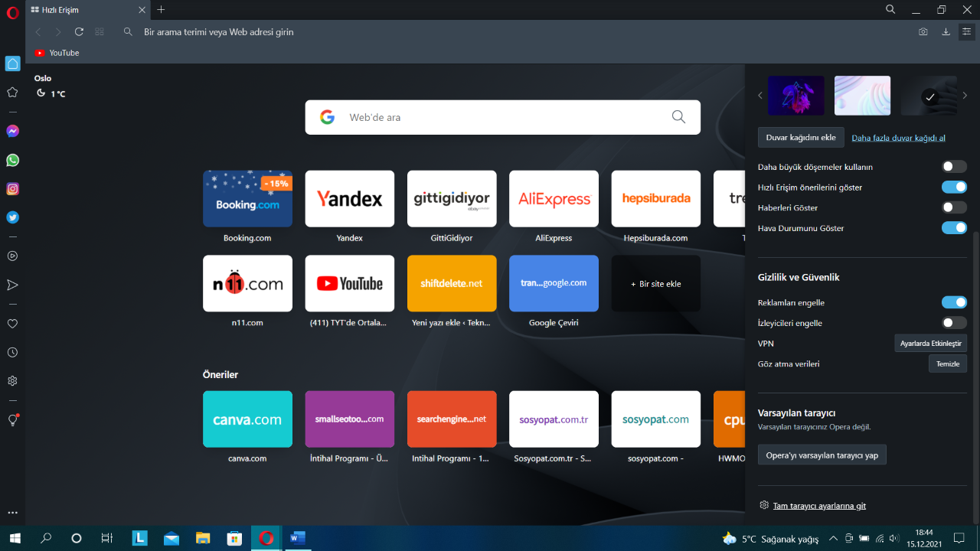The width and height of the screenshot is (980, 551).
Task: Open Instagram in the sidebar
Action: click(x=12, y=188)
